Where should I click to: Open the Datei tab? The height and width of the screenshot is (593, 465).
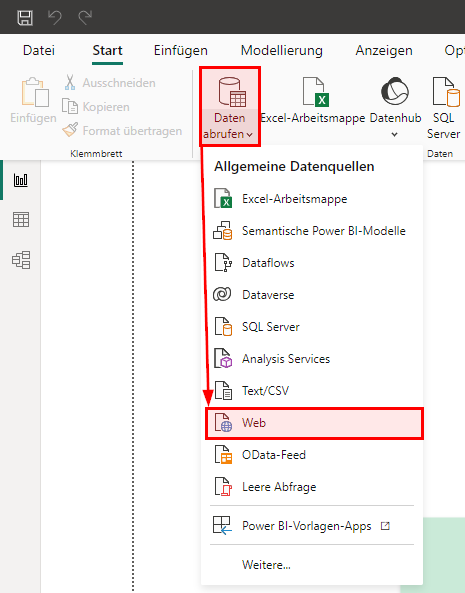39,50
